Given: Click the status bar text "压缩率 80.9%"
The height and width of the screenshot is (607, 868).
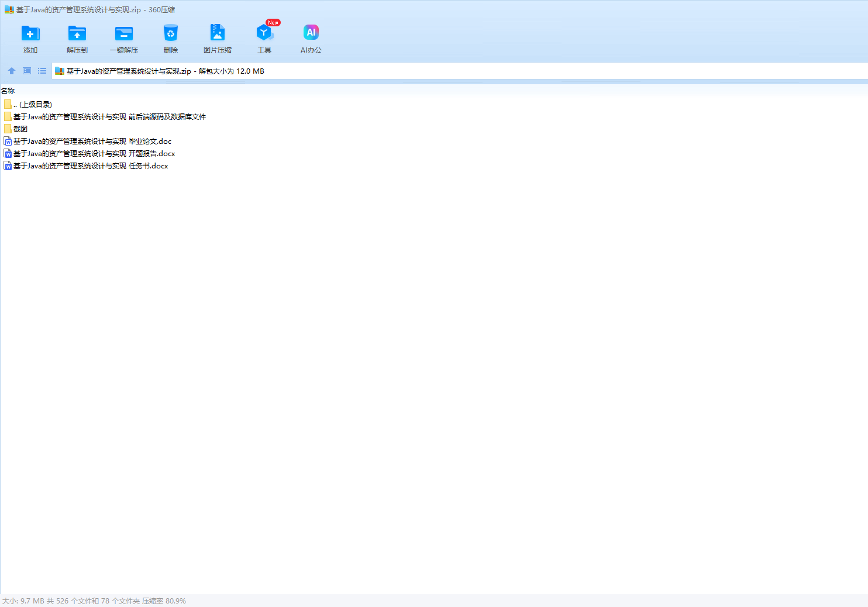Looking at the screenshot, I should [164, 601].
